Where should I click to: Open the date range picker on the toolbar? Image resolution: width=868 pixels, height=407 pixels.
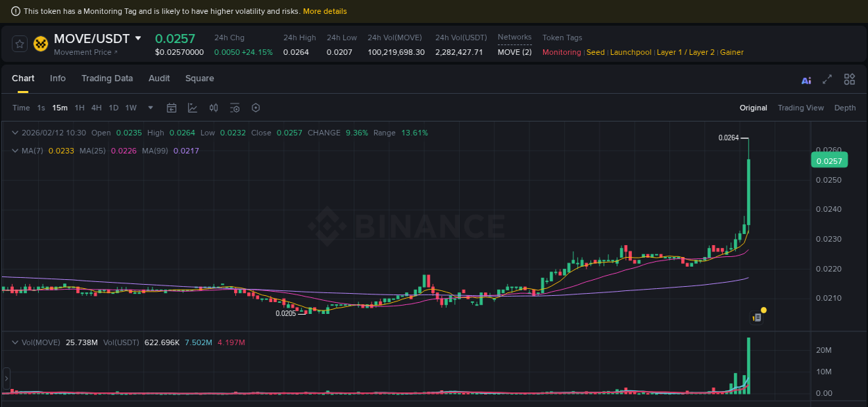tap(172, 108)
